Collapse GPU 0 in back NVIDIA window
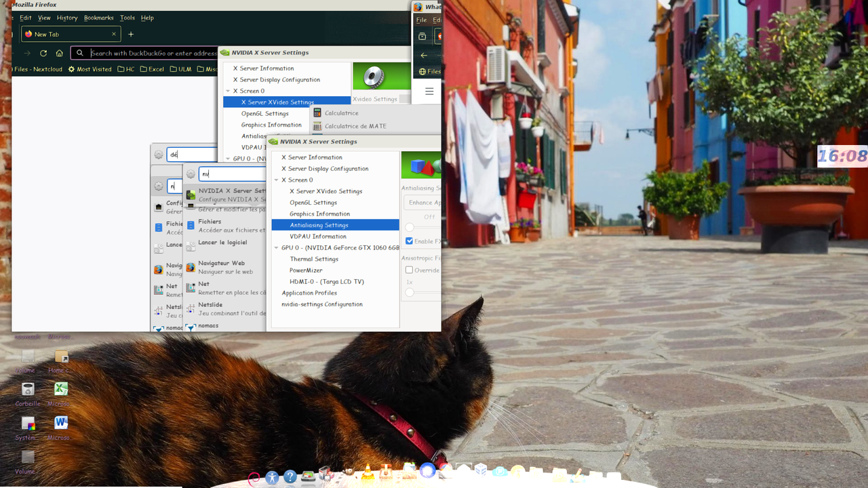Viewport: 868px width, 488px height. pyautogui.click(x=228, y=159)
